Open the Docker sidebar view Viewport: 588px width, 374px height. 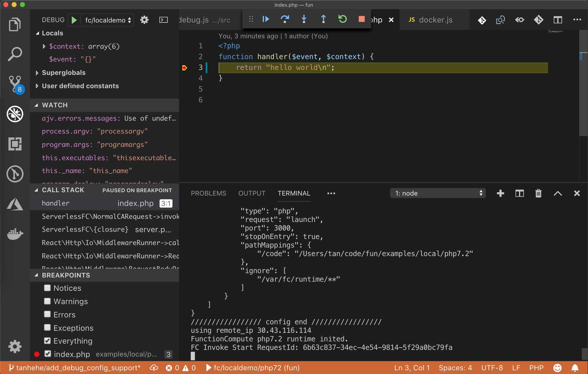click(x=15, y=234)
